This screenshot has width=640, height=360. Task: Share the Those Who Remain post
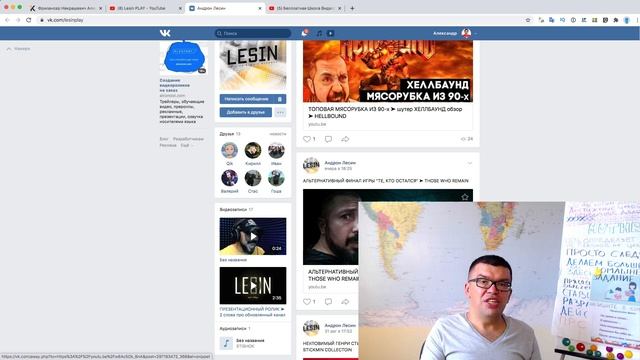point(345,302)
